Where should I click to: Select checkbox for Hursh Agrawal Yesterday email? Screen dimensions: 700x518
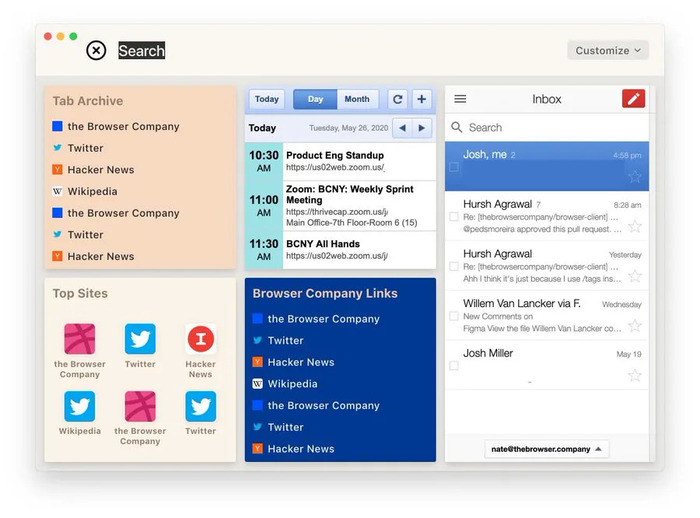point(454,267)
